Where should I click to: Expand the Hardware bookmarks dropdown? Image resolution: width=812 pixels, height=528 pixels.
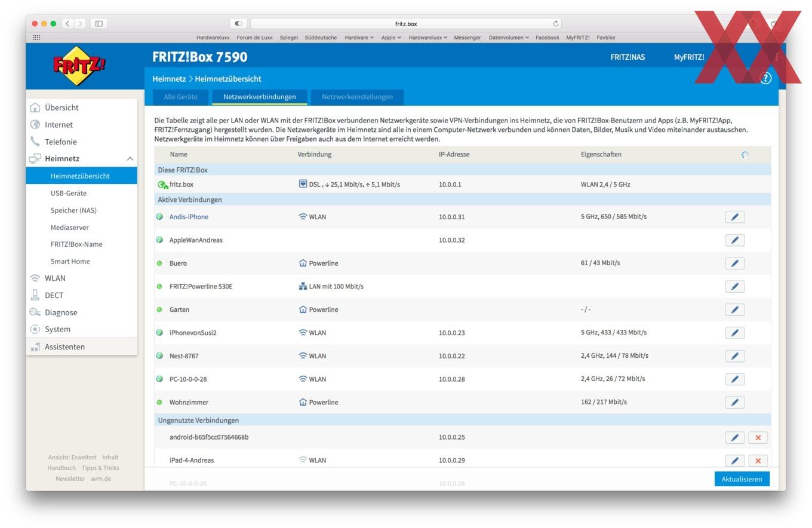359,38
